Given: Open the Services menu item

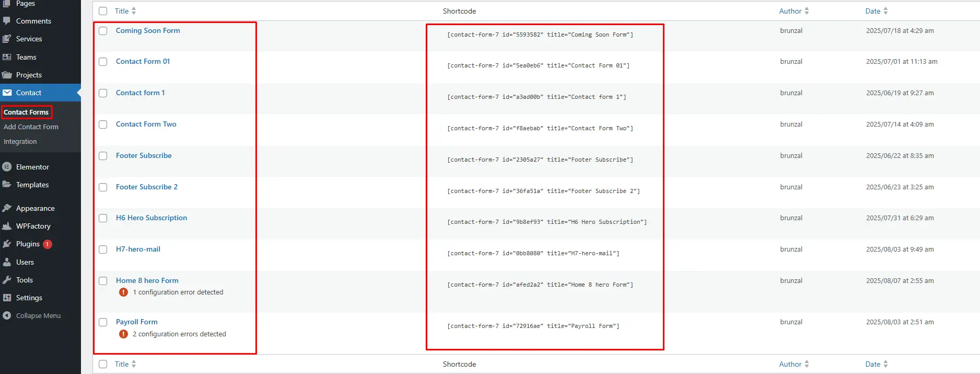Looking at the screenshot, I should (29, 39).
